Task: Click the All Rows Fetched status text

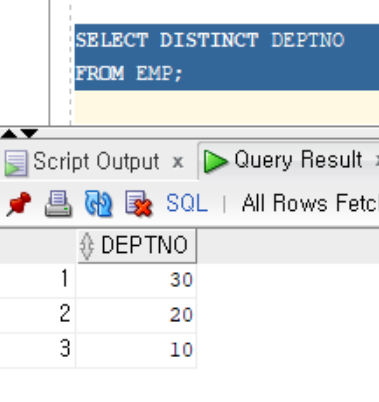Action: point(310,203)
